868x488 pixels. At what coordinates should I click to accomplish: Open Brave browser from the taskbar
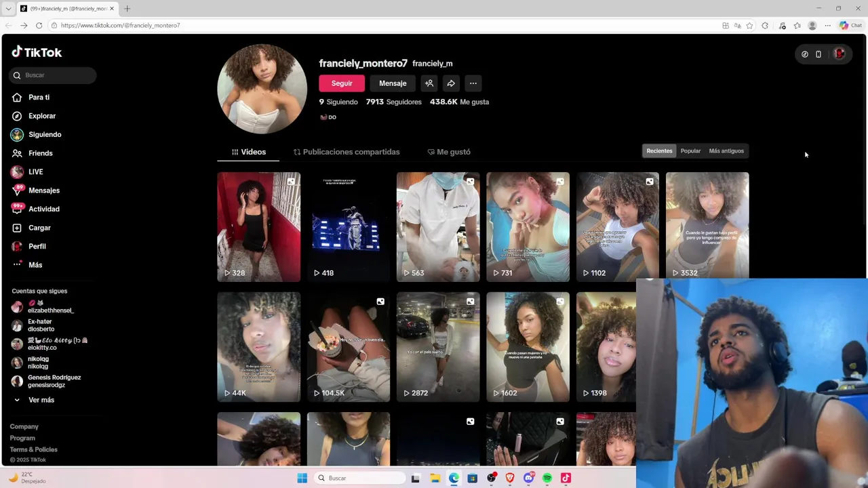click(x=510, y=478)
